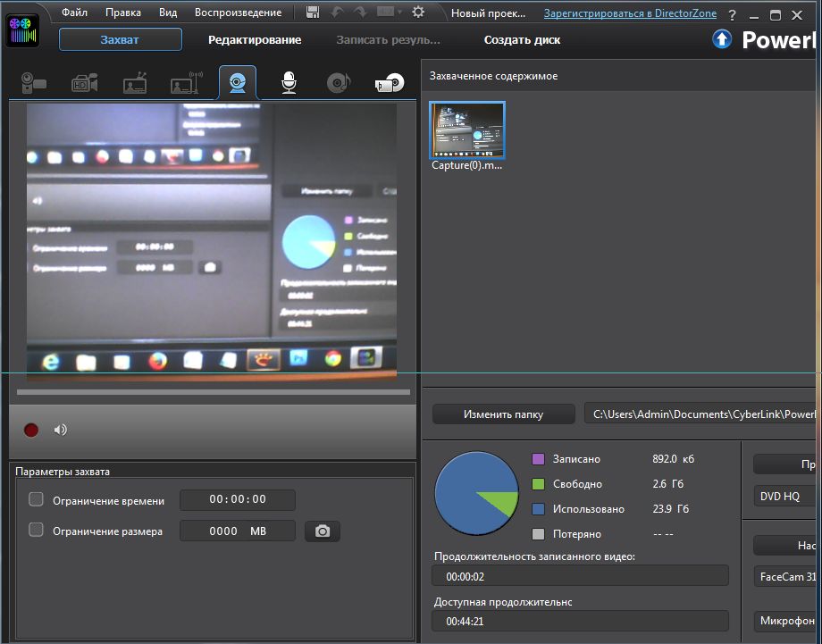This screenshot has height=644, width=822.
Task: Click the save project floppy disk icon
Action: (313, 13)
